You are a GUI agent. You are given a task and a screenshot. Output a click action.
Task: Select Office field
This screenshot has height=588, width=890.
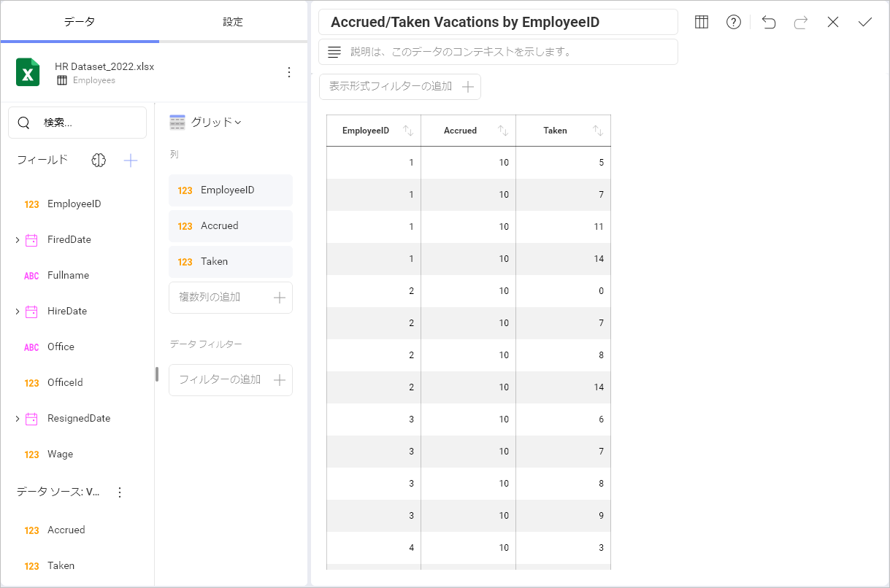point(61,347)
